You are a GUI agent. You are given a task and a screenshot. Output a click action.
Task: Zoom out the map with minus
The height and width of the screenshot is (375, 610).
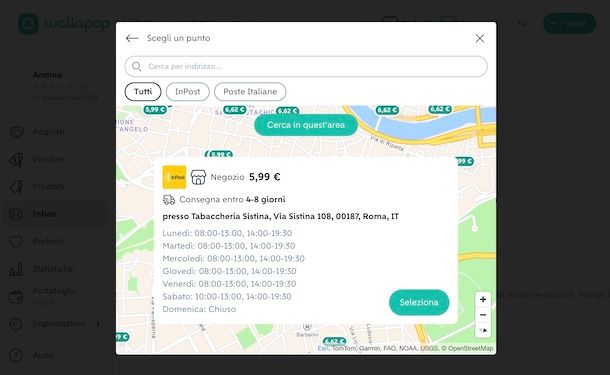(x=483, y=315)
